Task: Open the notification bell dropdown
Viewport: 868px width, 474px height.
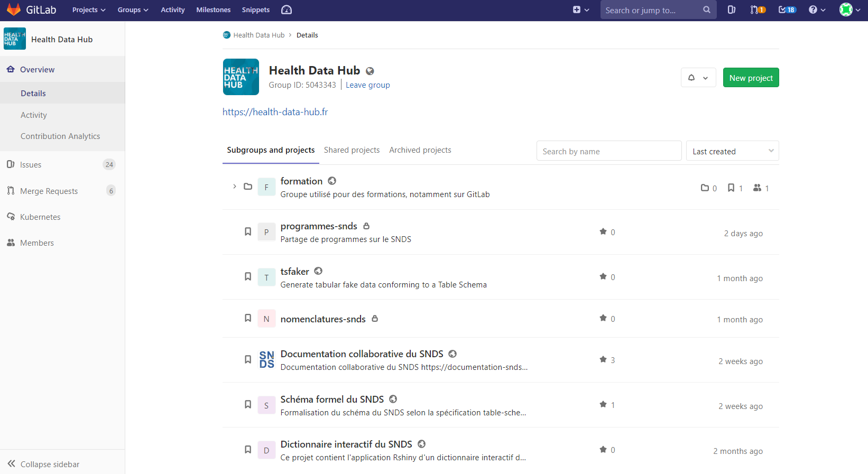Action: point(698,78)
